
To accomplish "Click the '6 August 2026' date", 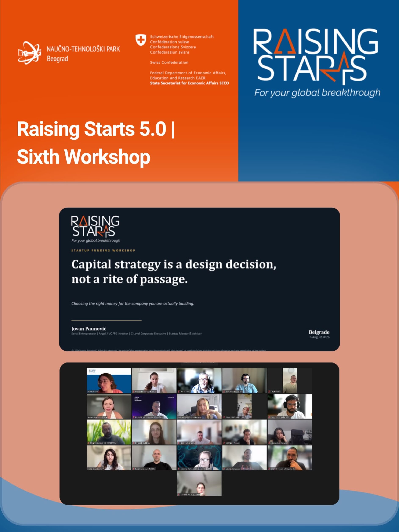I will 320,337.
